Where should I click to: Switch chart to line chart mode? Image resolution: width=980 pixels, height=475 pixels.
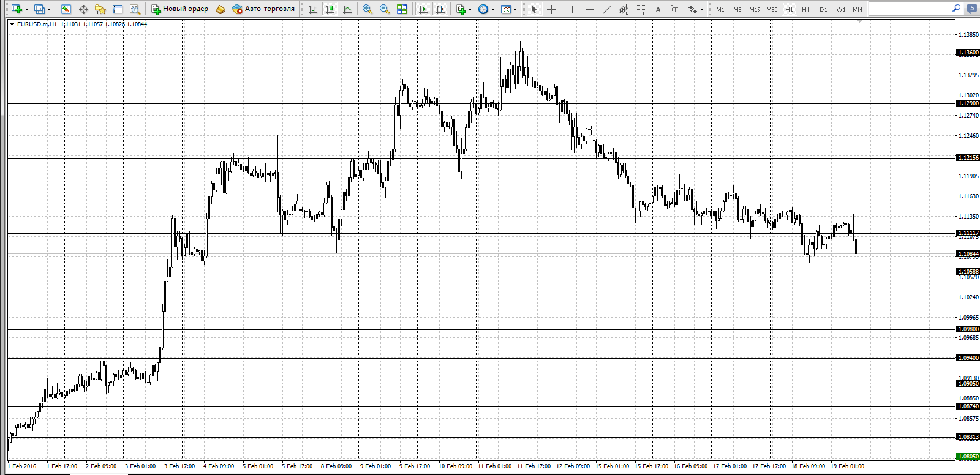347,9
